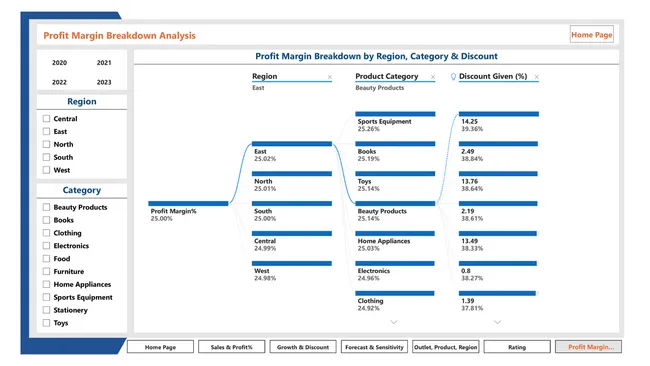Open Outlet, Product, Region tab
650x366 pixels.
click(x=446, y=347)
